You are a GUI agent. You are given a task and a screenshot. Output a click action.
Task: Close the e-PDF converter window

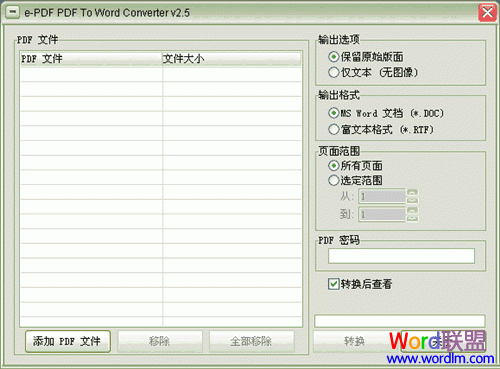487,13
